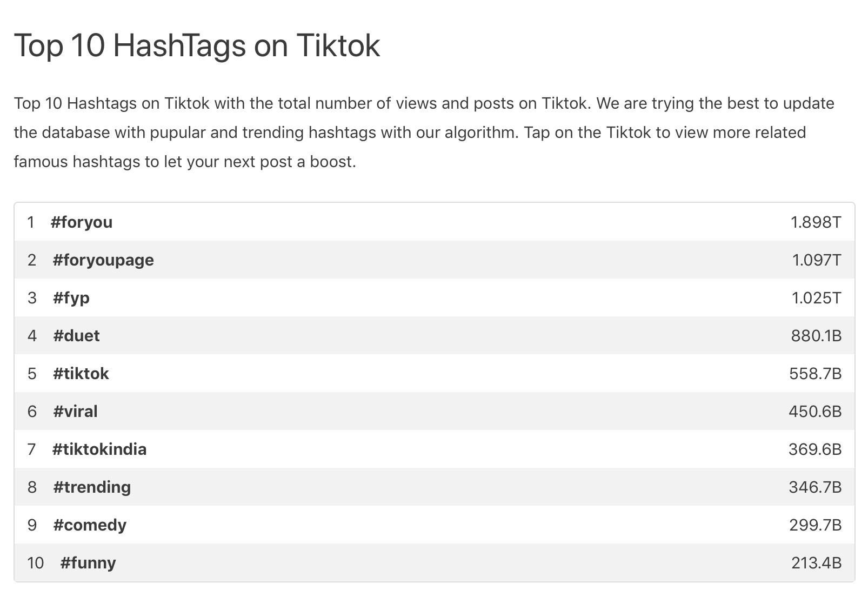Open the #duet hashtag entry
Screen dimensions: 868x596
(x=76, y=336)
